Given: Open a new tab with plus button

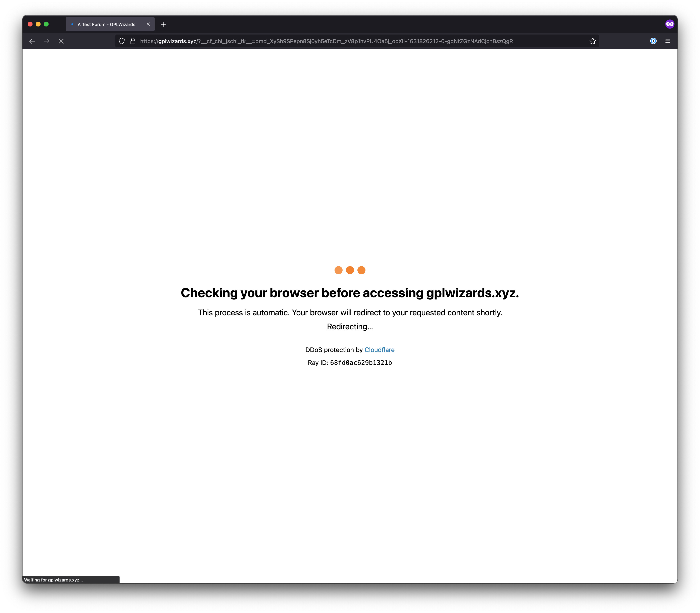Looking at the screenshot, I should tap(163, 24).
